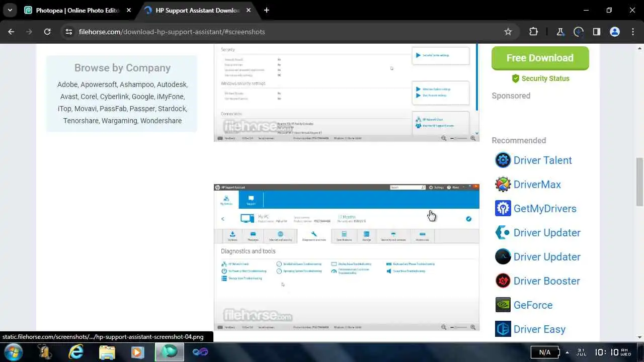Screen dimensions: 644x362
Task: Browse software by Wargaming
Action: point(119,121)
